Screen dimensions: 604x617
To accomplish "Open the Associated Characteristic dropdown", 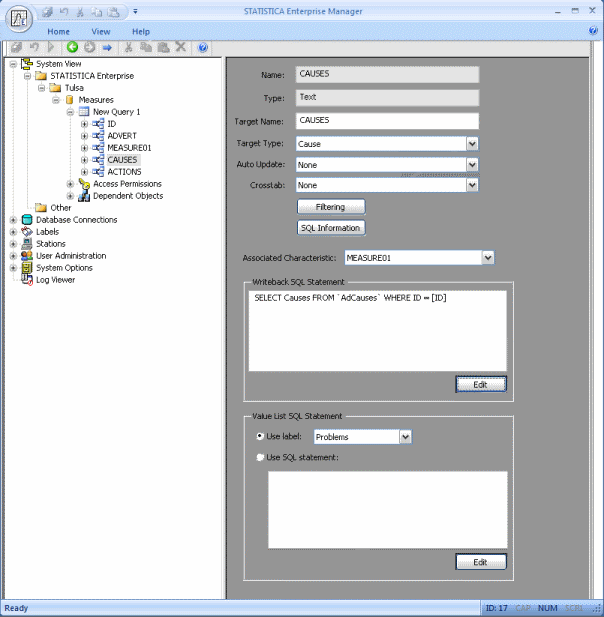I will (488, 258).
